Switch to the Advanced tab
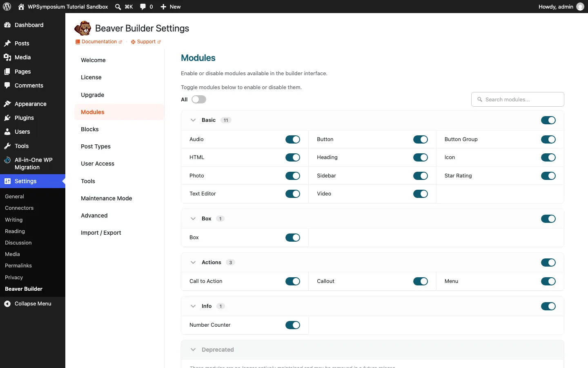This screenshot has height=368, width=588. pos(119,215)
